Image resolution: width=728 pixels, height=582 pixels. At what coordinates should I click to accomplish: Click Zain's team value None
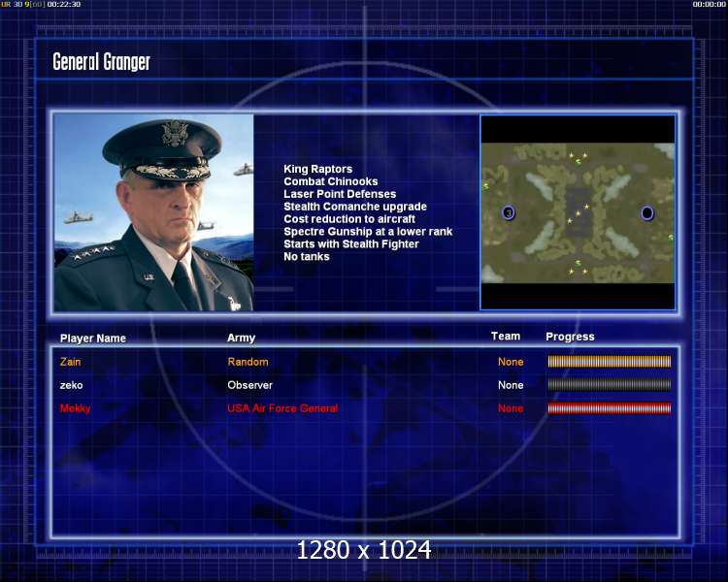tap(511, 362)
